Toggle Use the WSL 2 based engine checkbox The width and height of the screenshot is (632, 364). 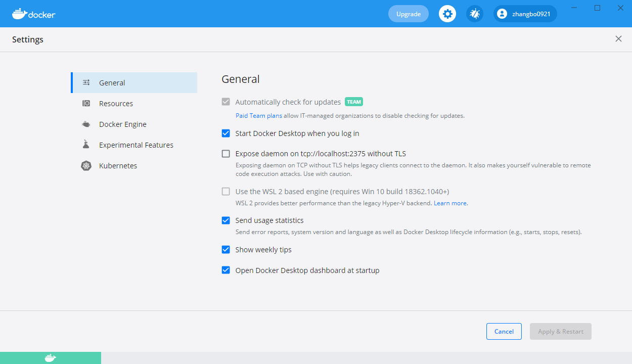pyautogui.click(x=226, y=192)
